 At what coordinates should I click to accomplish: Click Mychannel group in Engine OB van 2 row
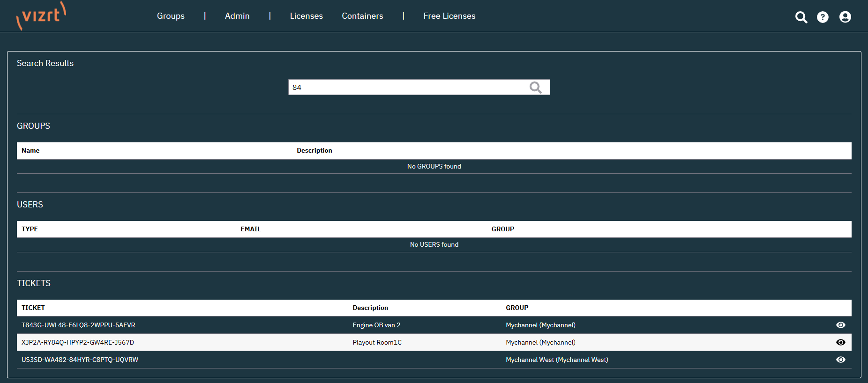click(540, 325)
